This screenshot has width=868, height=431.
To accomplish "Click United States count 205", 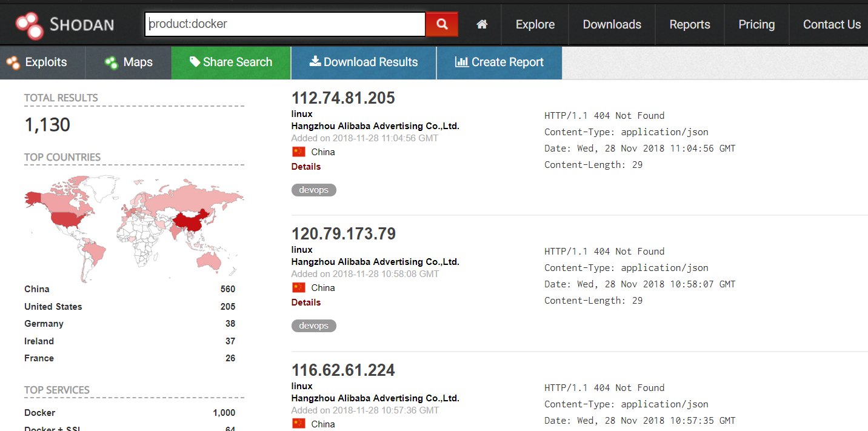I will point(228,307).
